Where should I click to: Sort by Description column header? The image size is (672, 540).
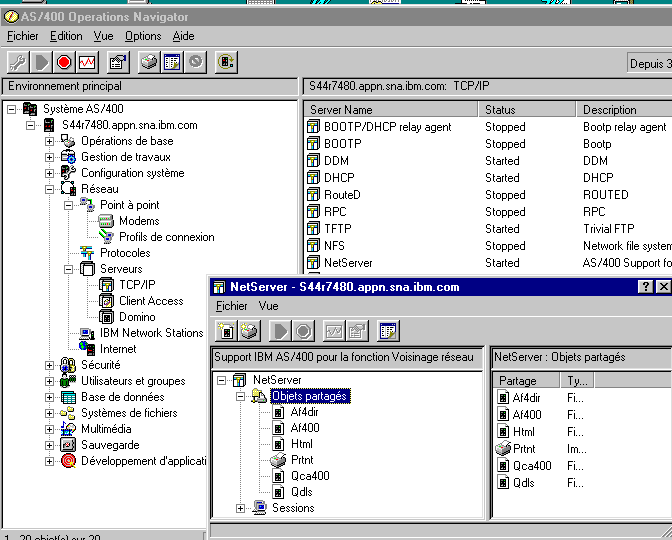(624, 110)
